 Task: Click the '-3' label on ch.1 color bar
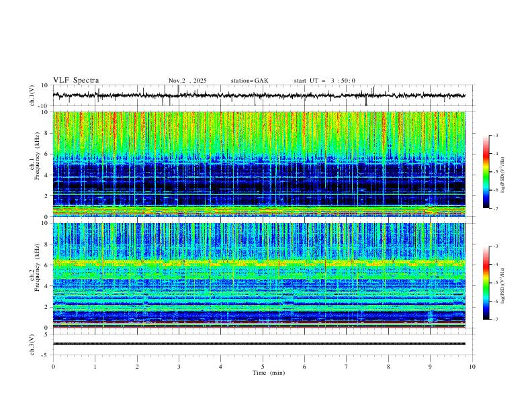tap(495, 135)
